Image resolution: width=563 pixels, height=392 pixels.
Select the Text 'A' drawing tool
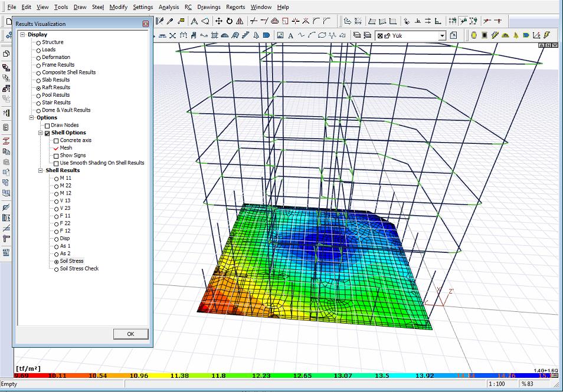290,35
